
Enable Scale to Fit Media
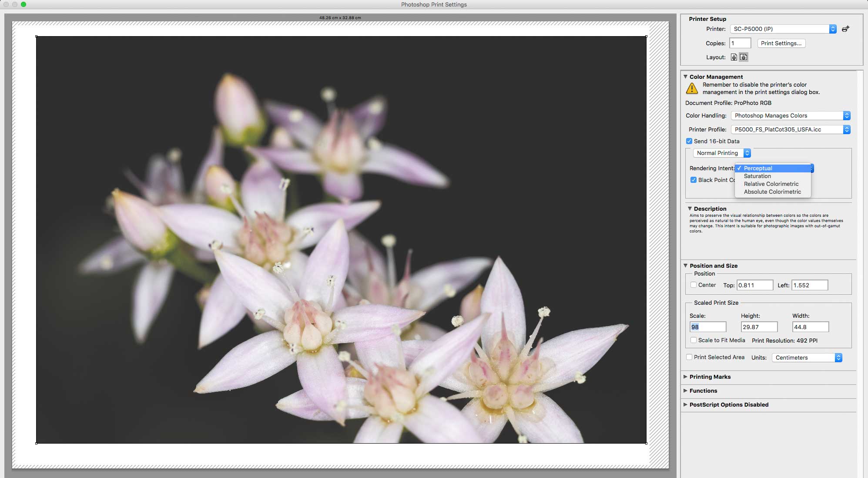(x=694, y=340)
